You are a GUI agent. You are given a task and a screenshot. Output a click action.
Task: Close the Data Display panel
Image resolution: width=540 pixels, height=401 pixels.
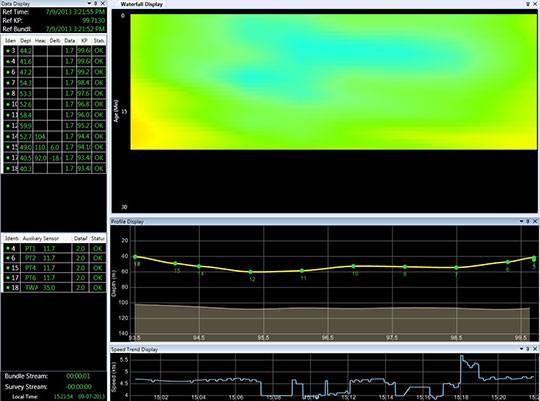tap(103, 3)
